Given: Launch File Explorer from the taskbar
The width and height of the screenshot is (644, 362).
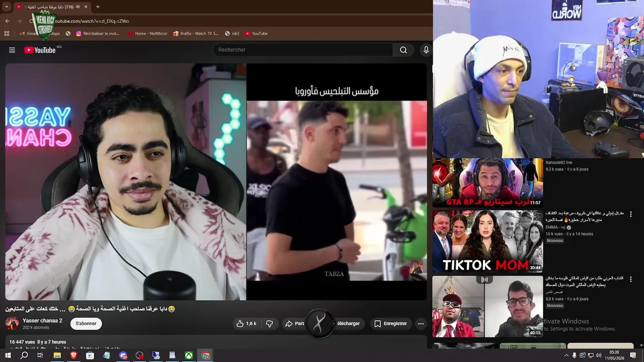Looking at the screenshot, I should pos(57,355).
